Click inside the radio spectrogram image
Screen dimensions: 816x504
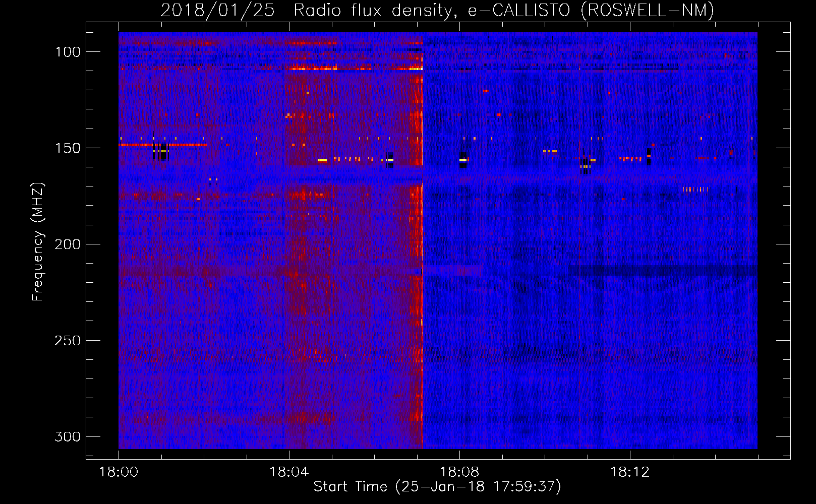pos(438,240)
